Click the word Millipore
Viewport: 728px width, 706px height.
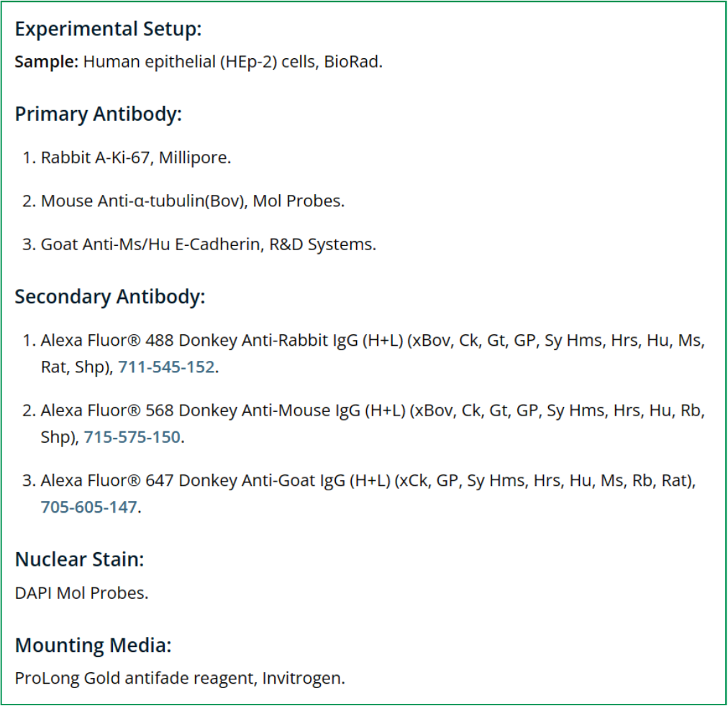point(194,157)
